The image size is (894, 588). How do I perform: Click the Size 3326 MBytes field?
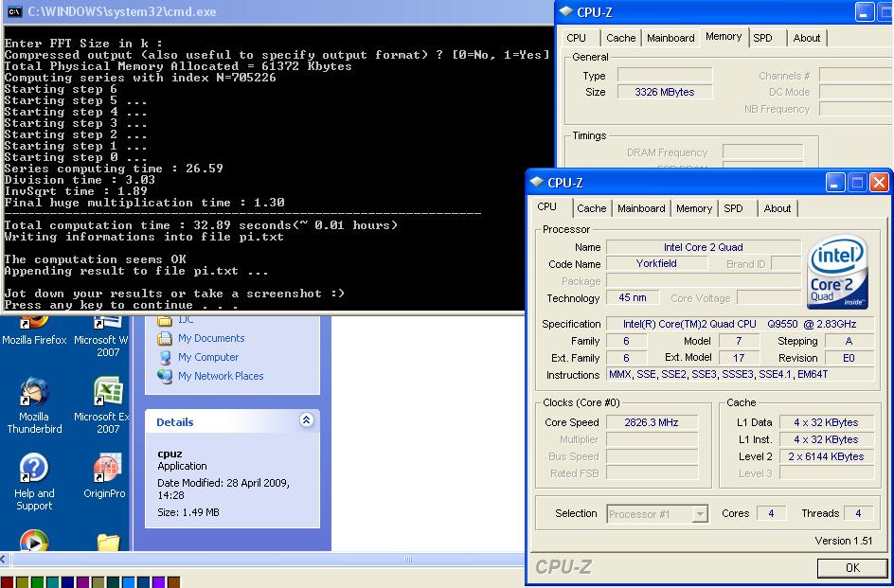click(664, 93)
